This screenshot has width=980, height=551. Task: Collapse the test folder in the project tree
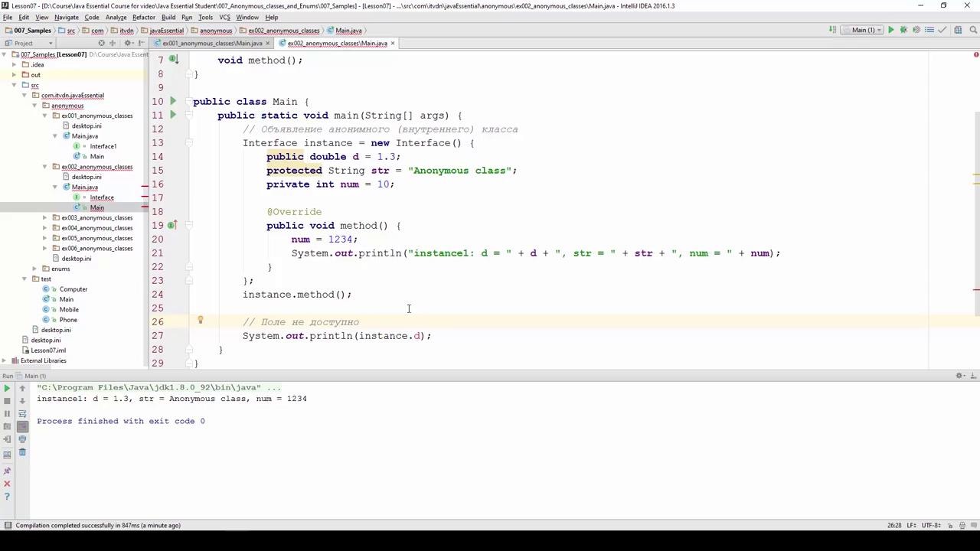(24, 279)
